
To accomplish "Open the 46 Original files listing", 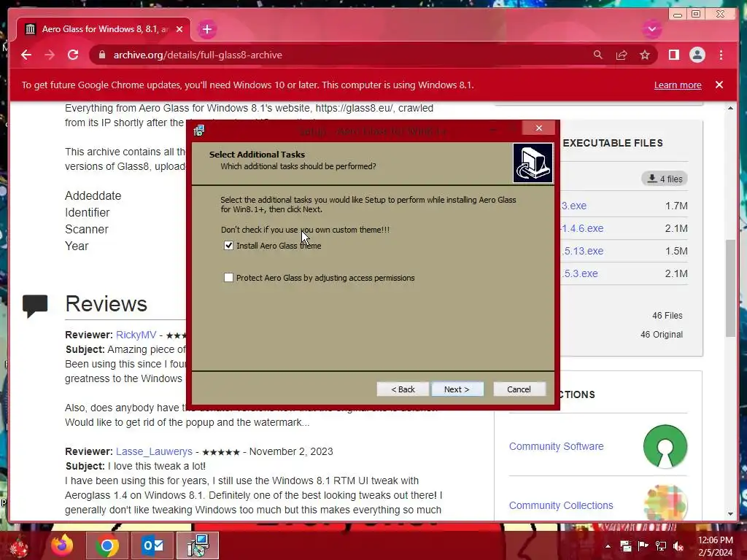I will click(661, 334).
